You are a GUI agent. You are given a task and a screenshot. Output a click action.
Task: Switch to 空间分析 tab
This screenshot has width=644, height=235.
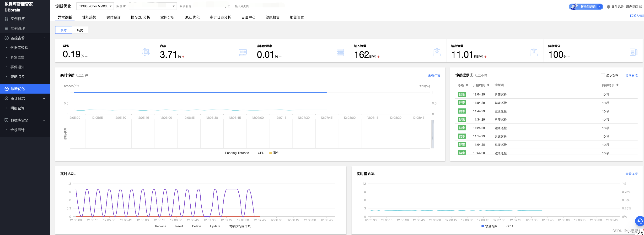(x=167, y=17)
